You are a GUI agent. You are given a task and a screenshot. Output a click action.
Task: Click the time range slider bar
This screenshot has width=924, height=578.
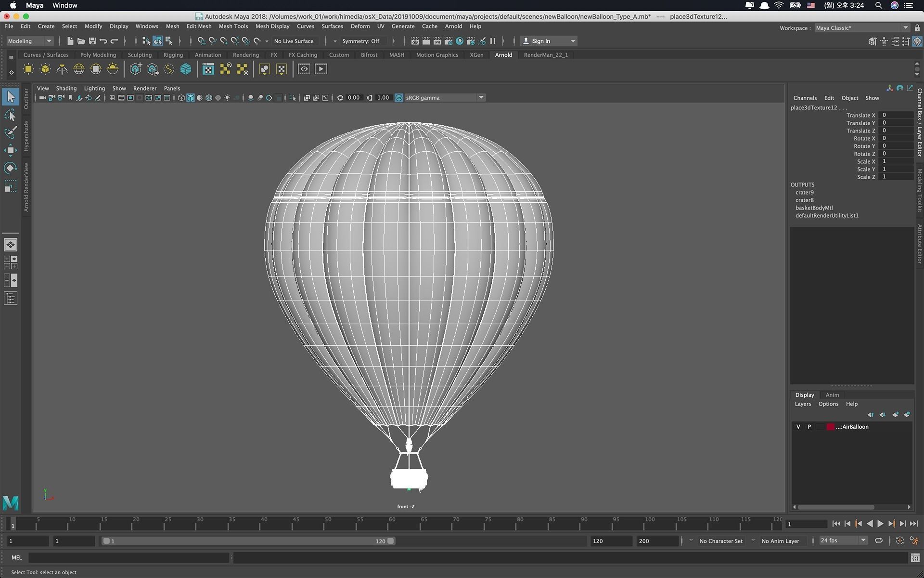249,541
